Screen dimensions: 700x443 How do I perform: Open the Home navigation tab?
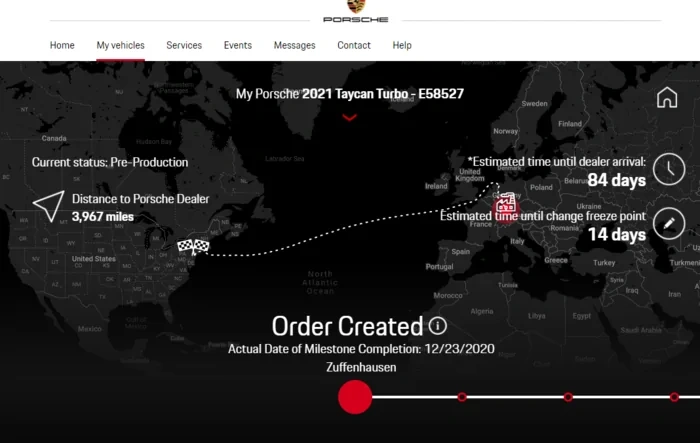(x=62, y=45)
